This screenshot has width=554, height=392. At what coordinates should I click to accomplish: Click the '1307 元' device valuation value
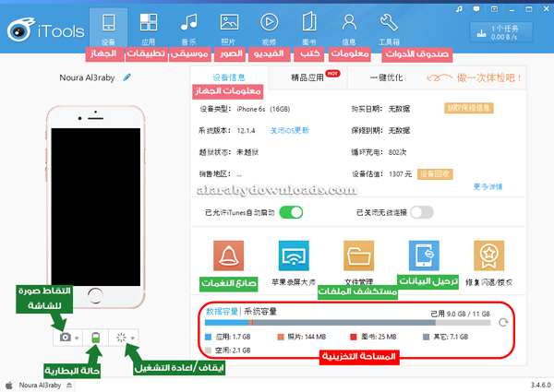click(401, 174)
